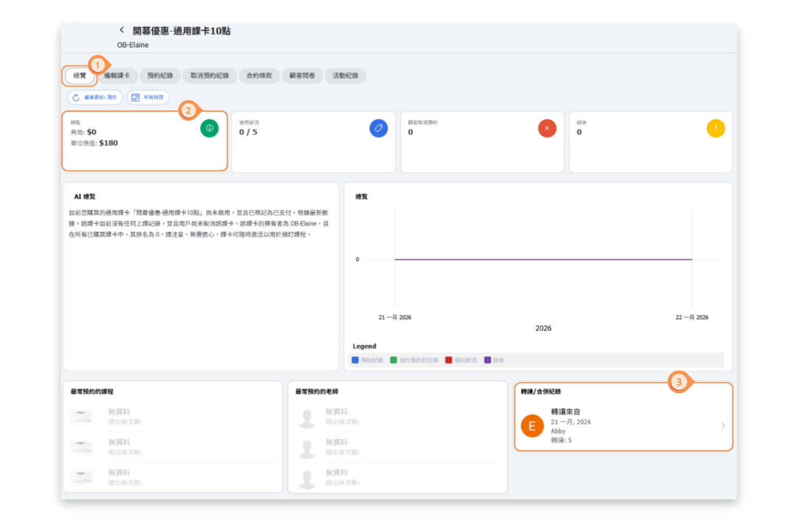Click the purple 缺席 legend swatch
Screen dimensions: 798x532
point(488,360)
